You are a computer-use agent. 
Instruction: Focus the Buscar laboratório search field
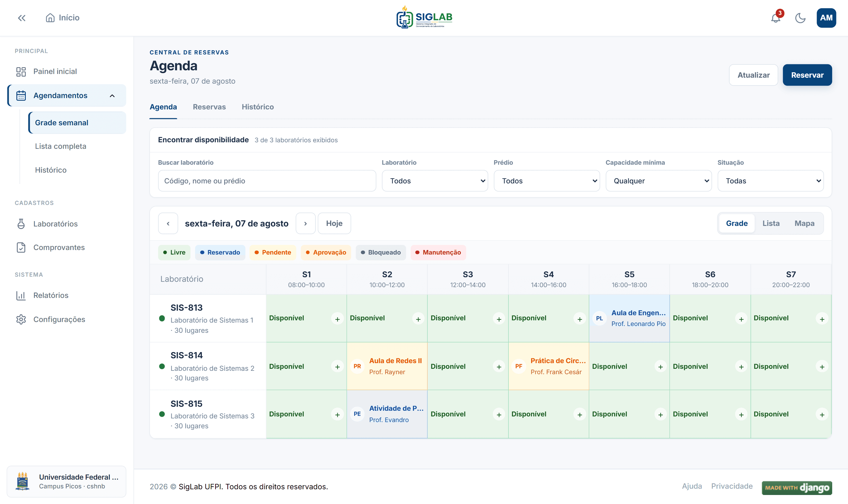click(x=267, y=181)
